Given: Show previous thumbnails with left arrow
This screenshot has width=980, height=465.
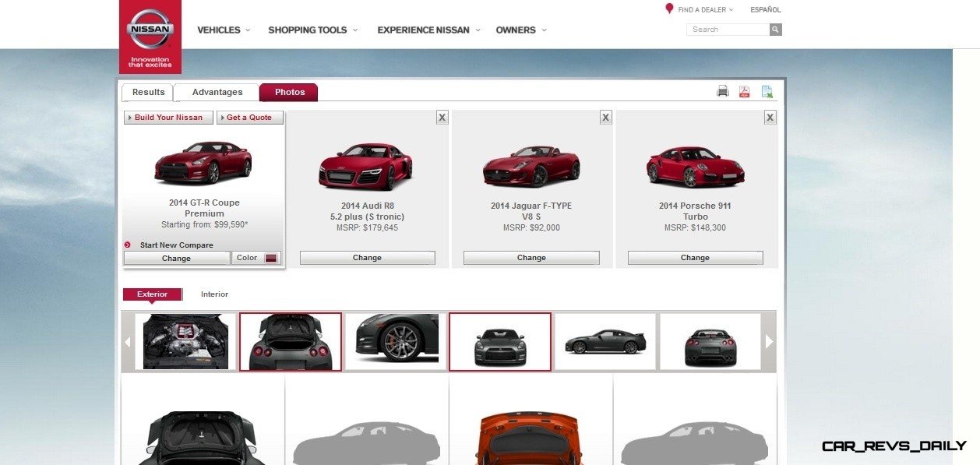Looking at the screenshot, I should tap(128, 341).
